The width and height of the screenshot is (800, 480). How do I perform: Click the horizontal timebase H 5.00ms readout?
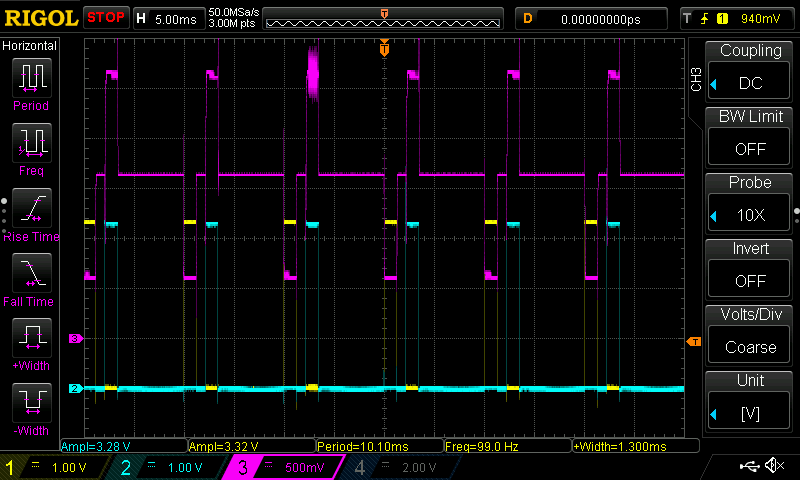point(169,19)
